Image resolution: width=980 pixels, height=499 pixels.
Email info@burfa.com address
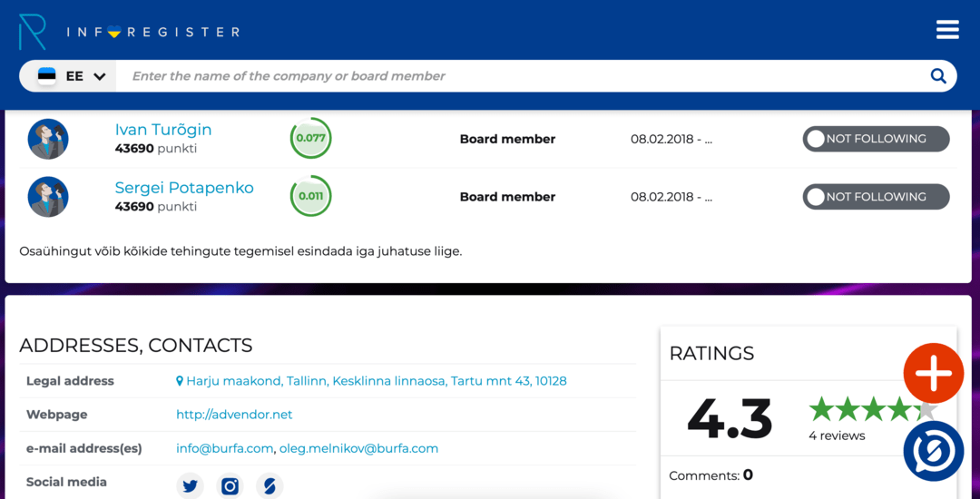point(224,448)
